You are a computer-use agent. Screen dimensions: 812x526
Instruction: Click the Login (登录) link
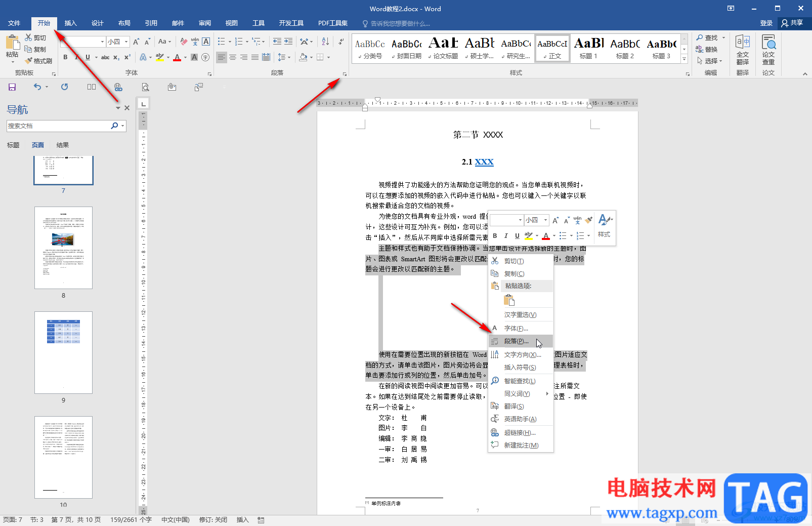[766, 23]
